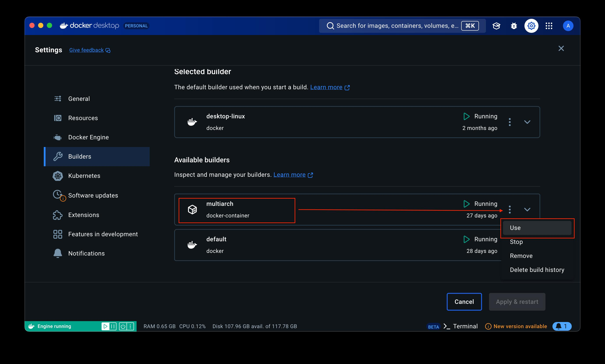Select Use from the builder context menu
This screenshot has width=605, height=364.
tap(537, 228)
